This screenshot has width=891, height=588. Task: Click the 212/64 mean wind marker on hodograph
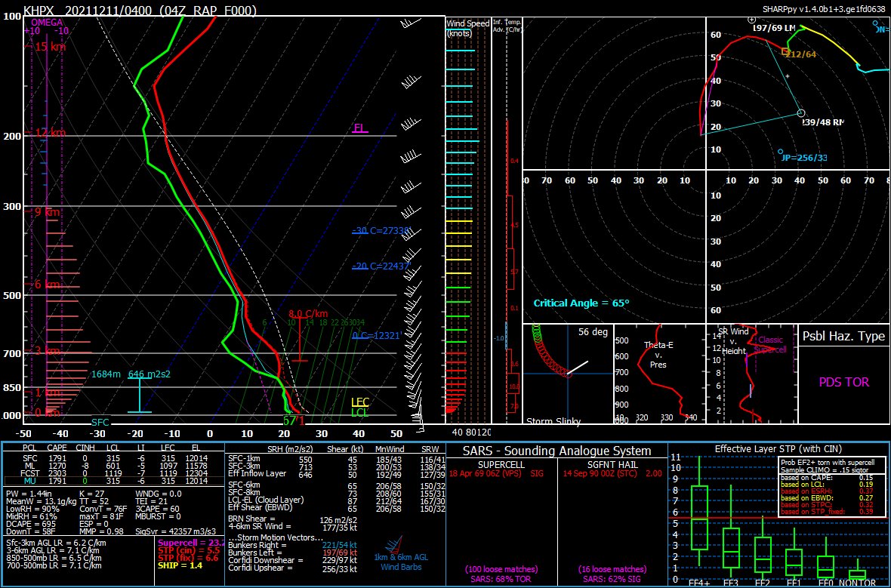tap(785, 51)
